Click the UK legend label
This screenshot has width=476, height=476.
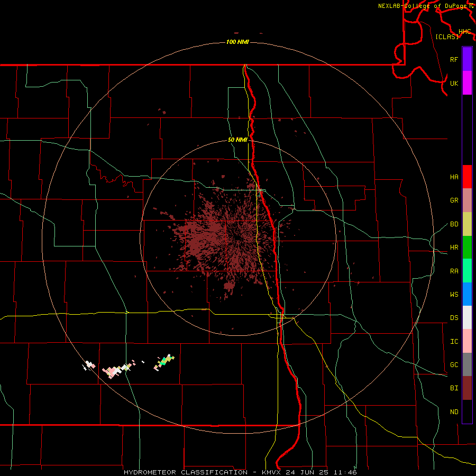(x=454, y=83)
